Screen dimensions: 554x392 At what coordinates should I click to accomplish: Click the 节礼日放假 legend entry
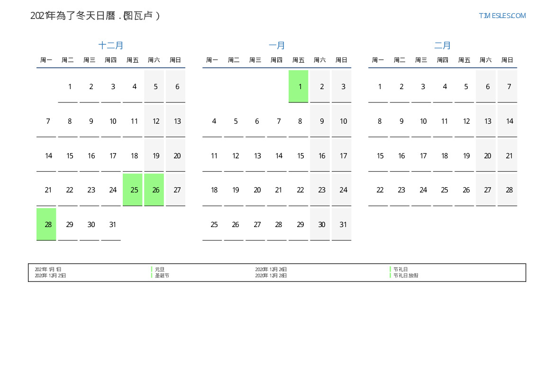point(406,275)
